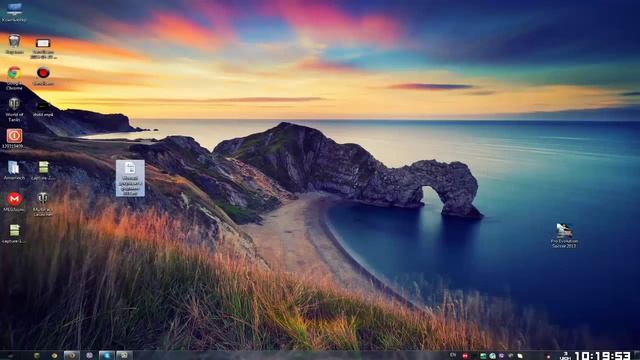Open the lowest capture file in left column
This screenshot has width=640, height=360.
click(x=14, y=234)
